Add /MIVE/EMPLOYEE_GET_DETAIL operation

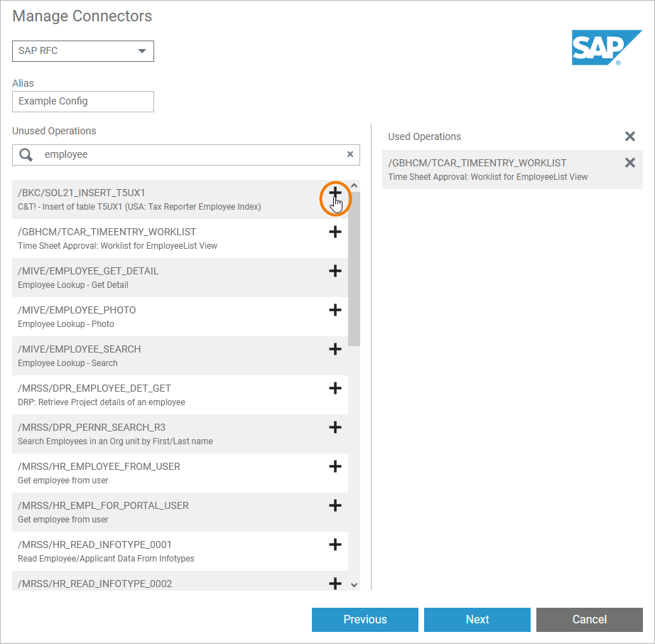coord(335,271)
